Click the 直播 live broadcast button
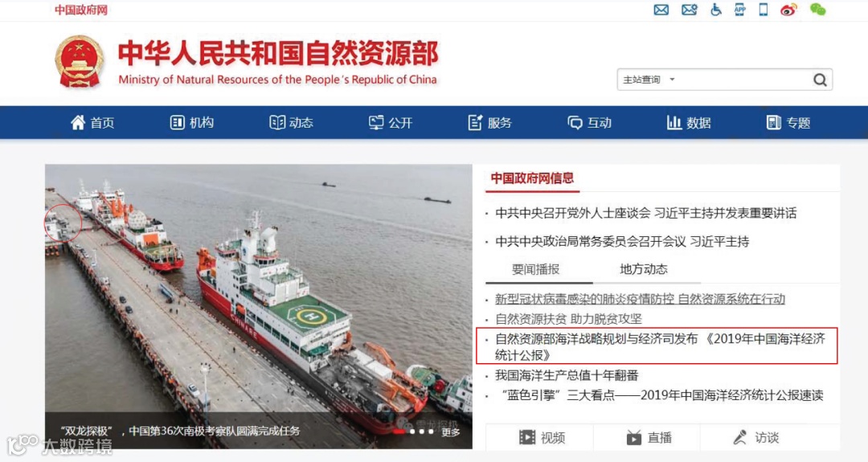The image size is (868, 462). pos(649,438)
